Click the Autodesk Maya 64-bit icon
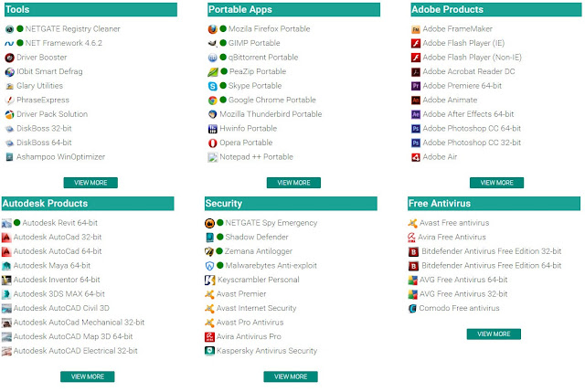585x392 pixels. (x=6, y=266)
